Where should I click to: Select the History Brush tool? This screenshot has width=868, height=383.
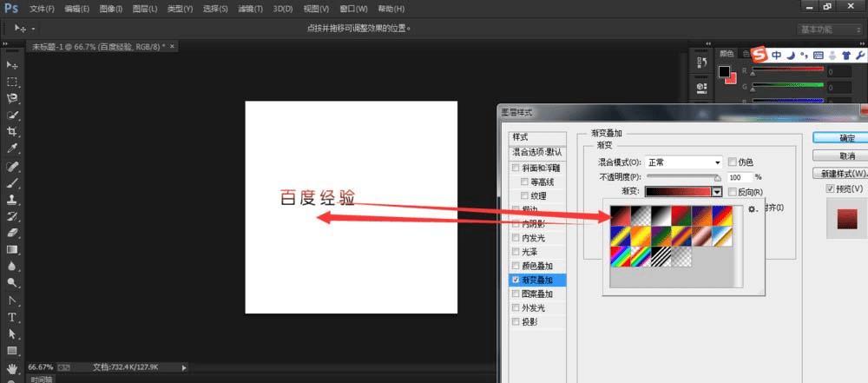12,216
